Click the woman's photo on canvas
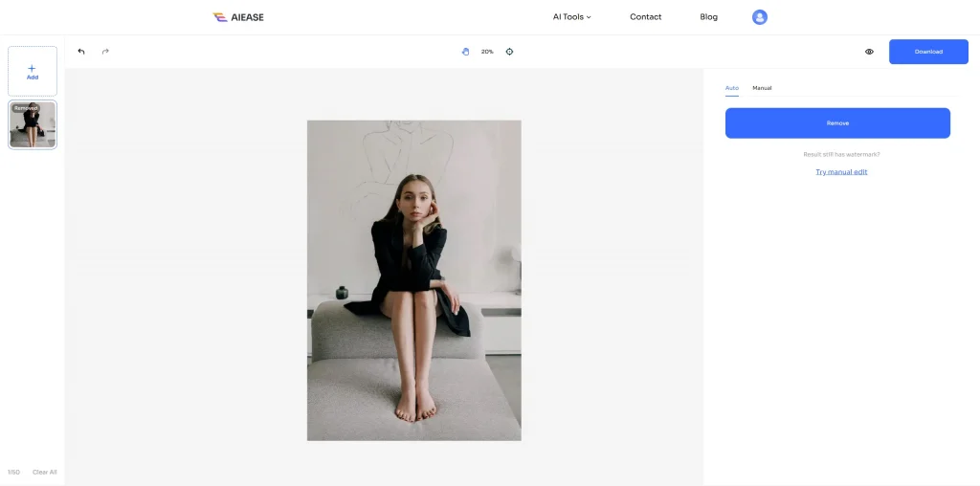This screenshot has width=980, height=486. click(x=413, y=280)
